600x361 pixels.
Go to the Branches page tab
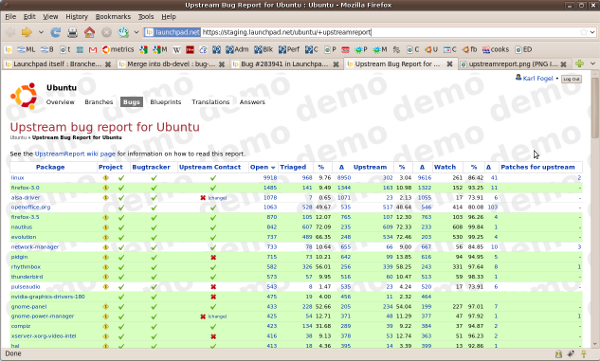pos(99,102)
